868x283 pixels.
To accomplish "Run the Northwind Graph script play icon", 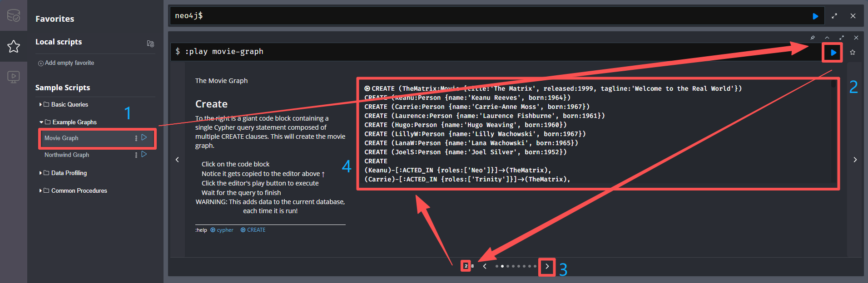I will [x=144, y=154].
